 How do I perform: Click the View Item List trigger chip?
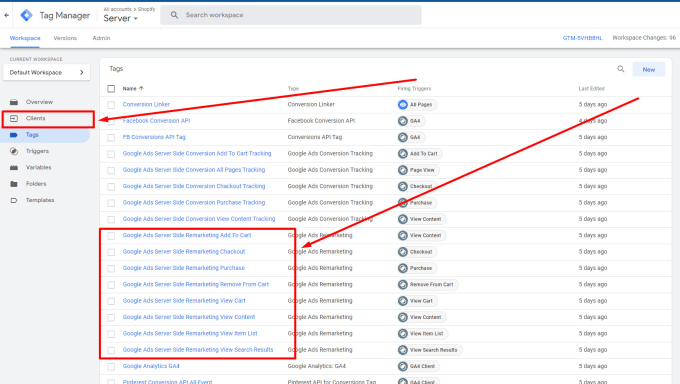pyautogui.click(x=422, y=334)
